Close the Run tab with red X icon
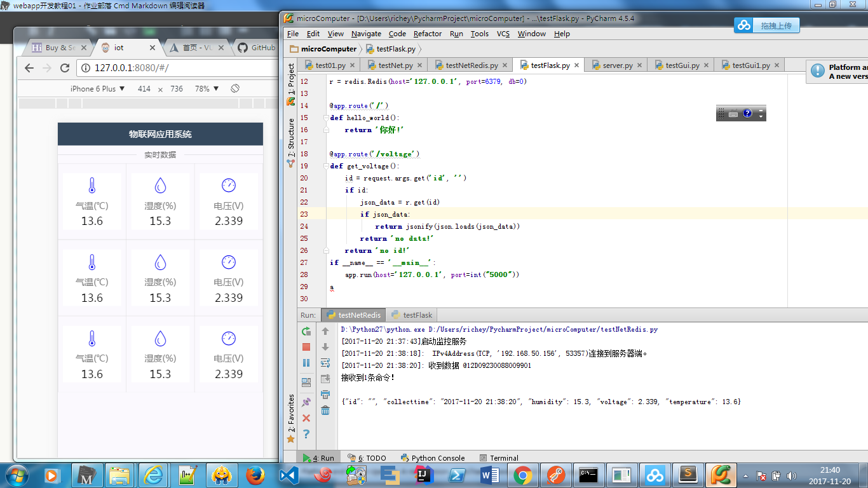This screenshot has height=488, width=868. [306, 418]
